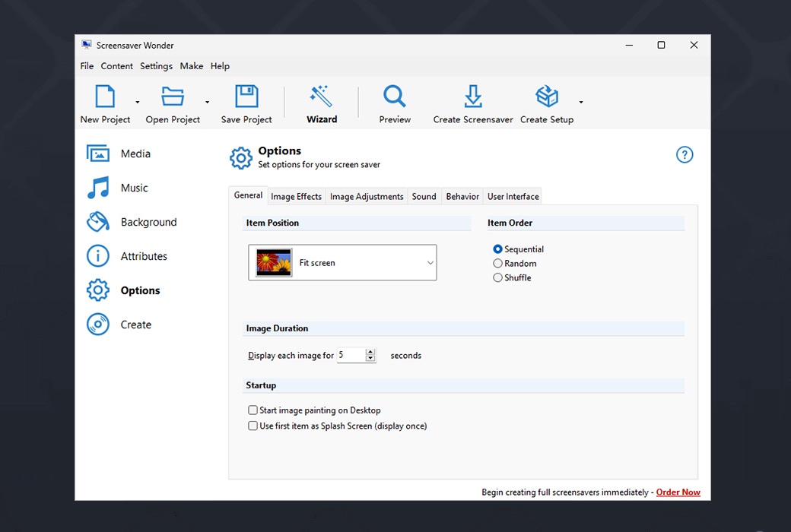Maximize the Screensaver Wonder window
This screenshot has height=532, width=791.
pyautogui.click(x=662, y=45)
